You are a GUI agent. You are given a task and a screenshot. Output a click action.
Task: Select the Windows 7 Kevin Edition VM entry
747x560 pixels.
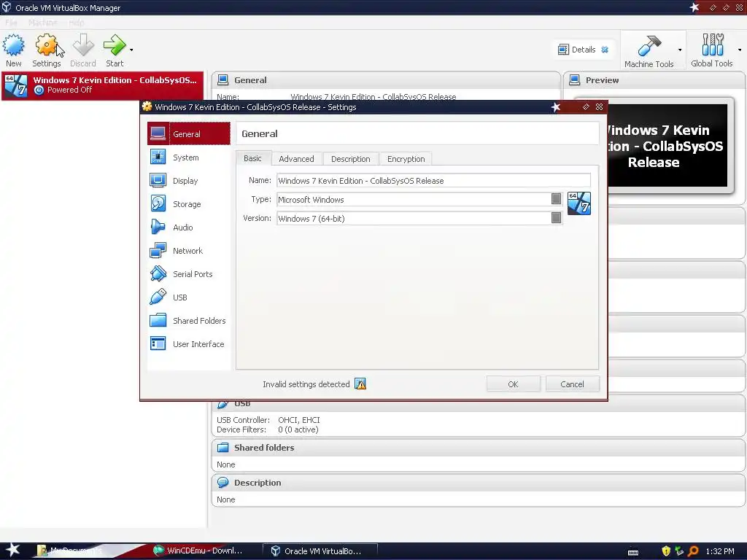(102, 85)
